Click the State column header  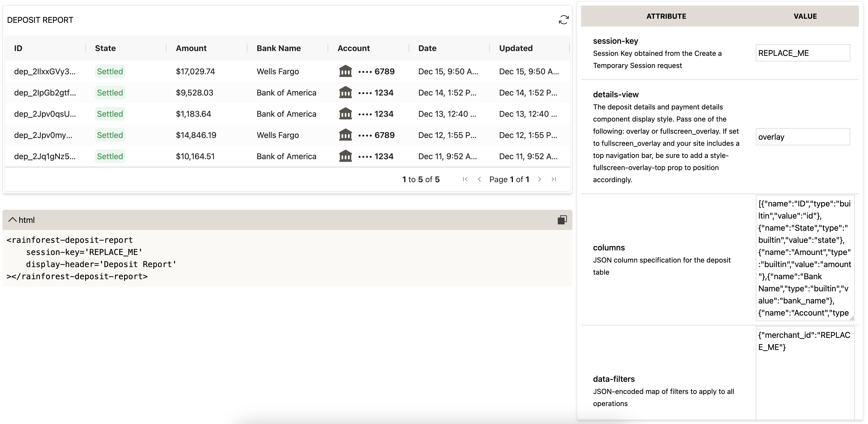tap(105, 48)
